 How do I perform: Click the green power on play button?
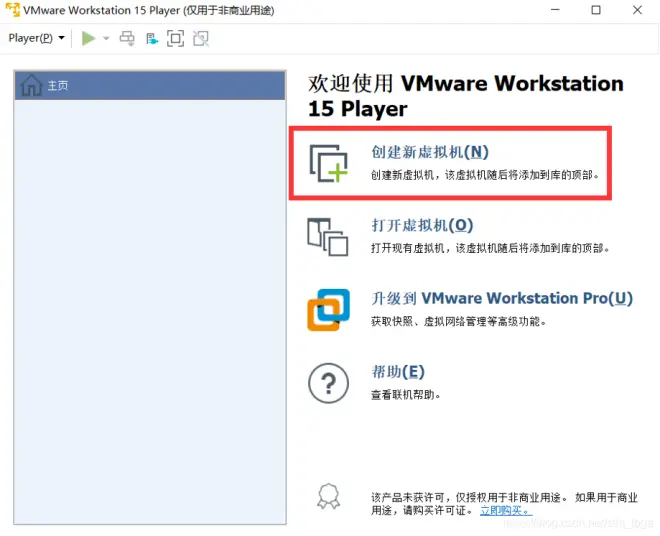pos(88,38)
